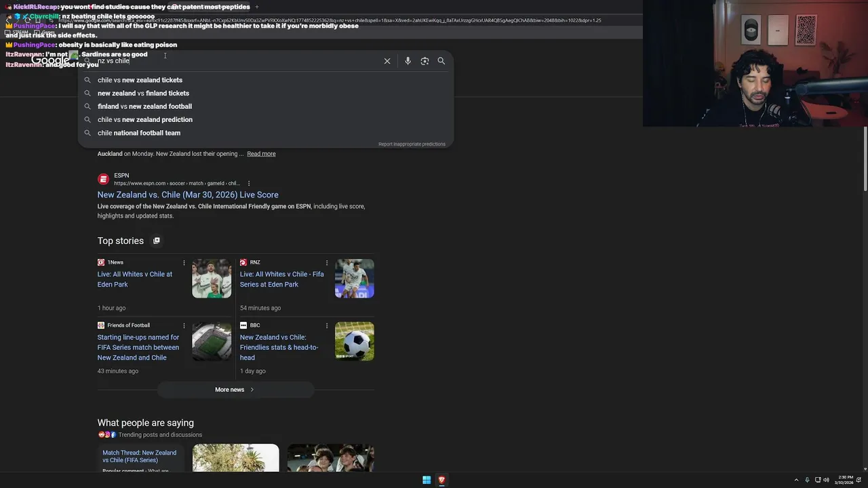This screenshot has height=488, width=868.
Task: Open options for Friends of Football story
Action: [x=184, y=326]
